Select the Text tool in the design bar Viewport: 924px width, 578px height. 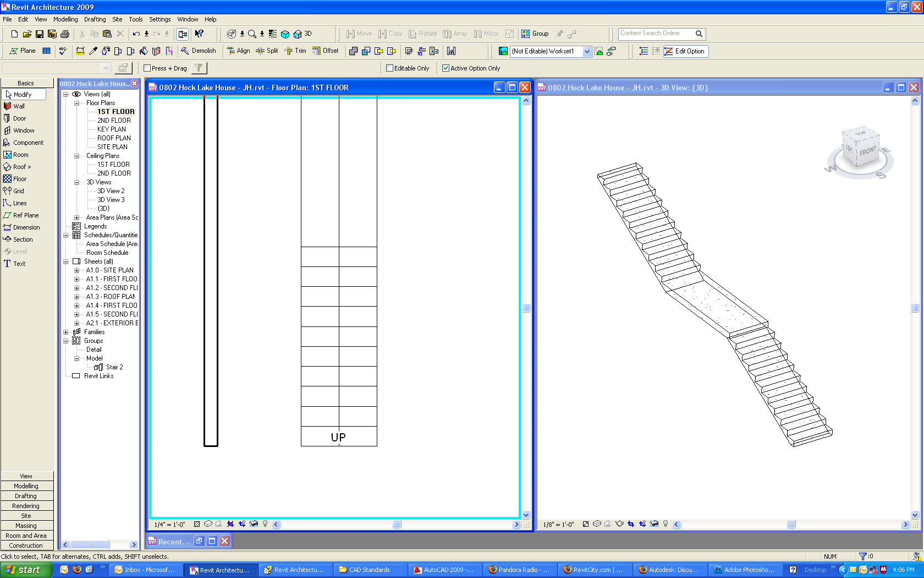pos(15,264)
